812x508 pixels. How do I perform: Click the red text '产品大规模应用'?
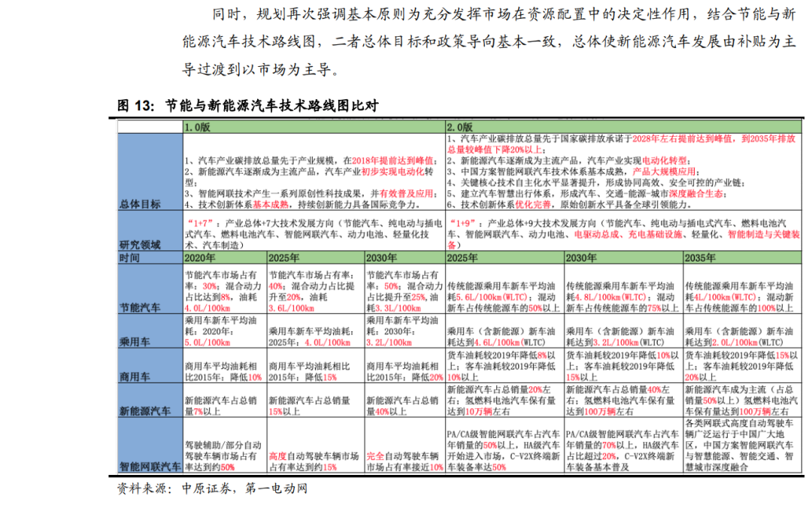[664, 172]
